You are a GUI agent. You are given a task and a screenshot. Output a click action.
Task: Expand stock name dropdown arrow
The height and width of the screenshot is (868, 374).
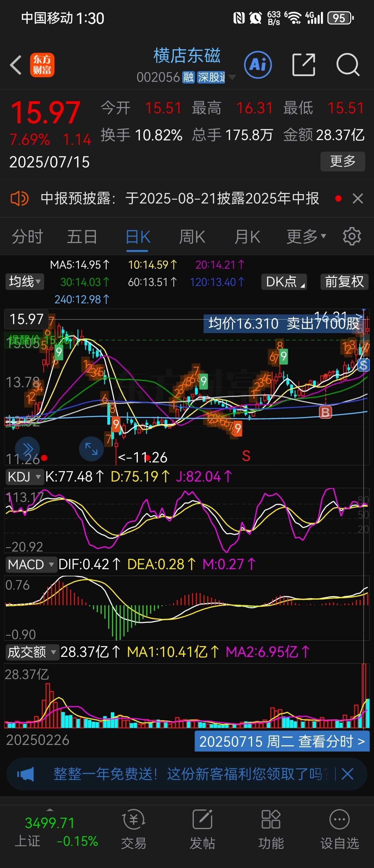click(232, 77)
